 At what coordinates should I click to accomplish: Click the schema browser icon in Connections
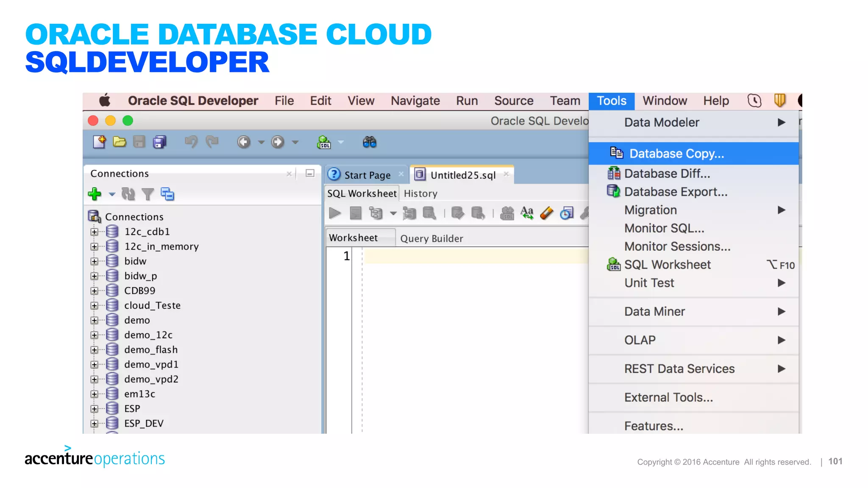(x=167, y=194)
